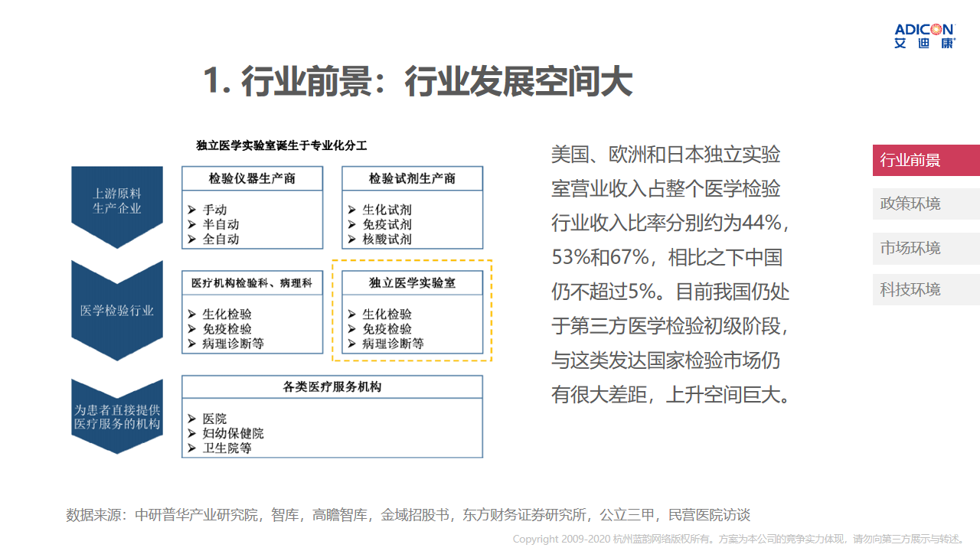This screenshot has height=551, width=980.
Task: Go to the 科技环境 tab
Action: 926,289
